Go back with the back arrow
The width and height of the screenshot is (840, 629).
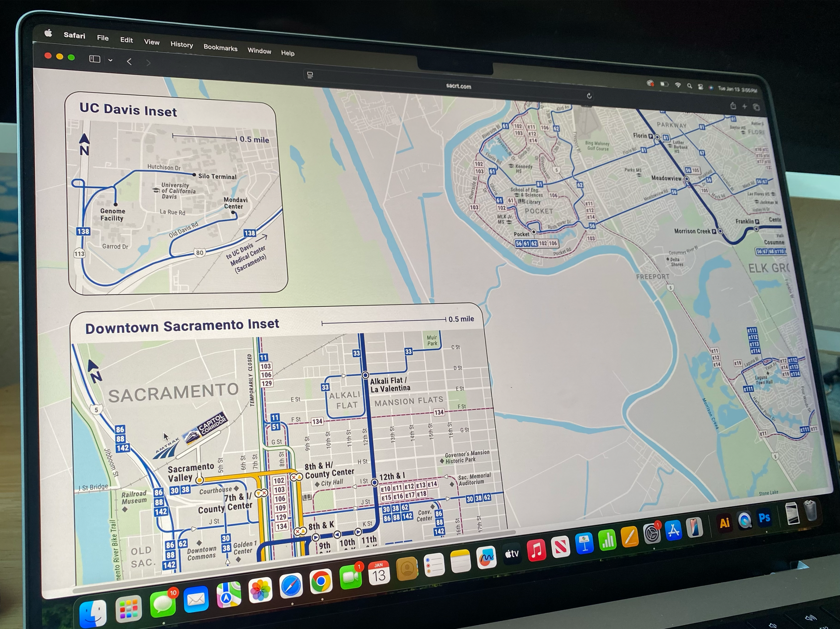(x=129, y=62)
